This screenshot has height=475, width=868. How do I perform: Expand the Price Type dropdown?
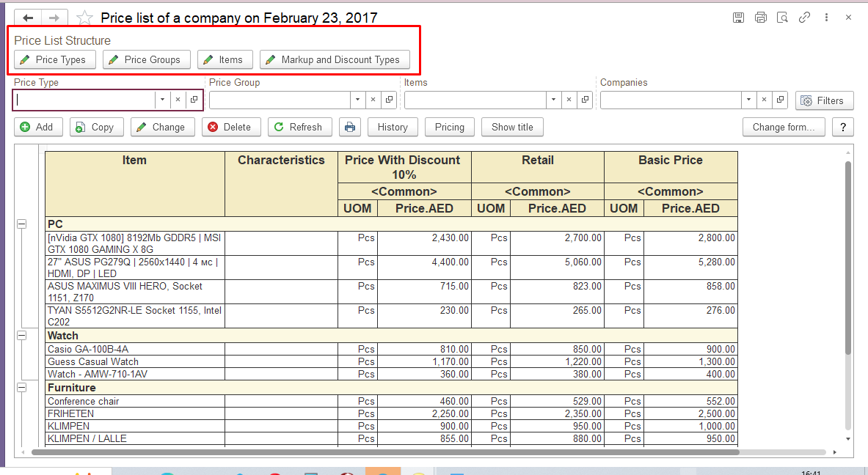[x=162, y=100]
